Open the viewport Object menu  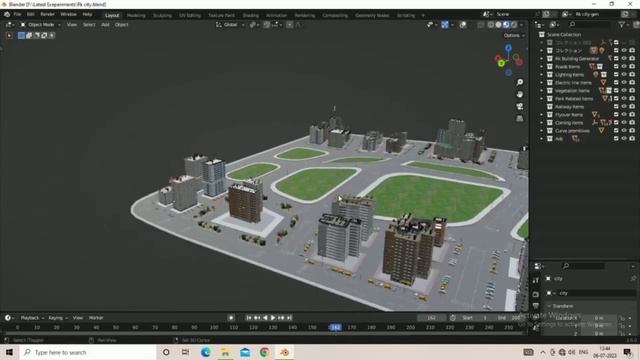(121, 25)
